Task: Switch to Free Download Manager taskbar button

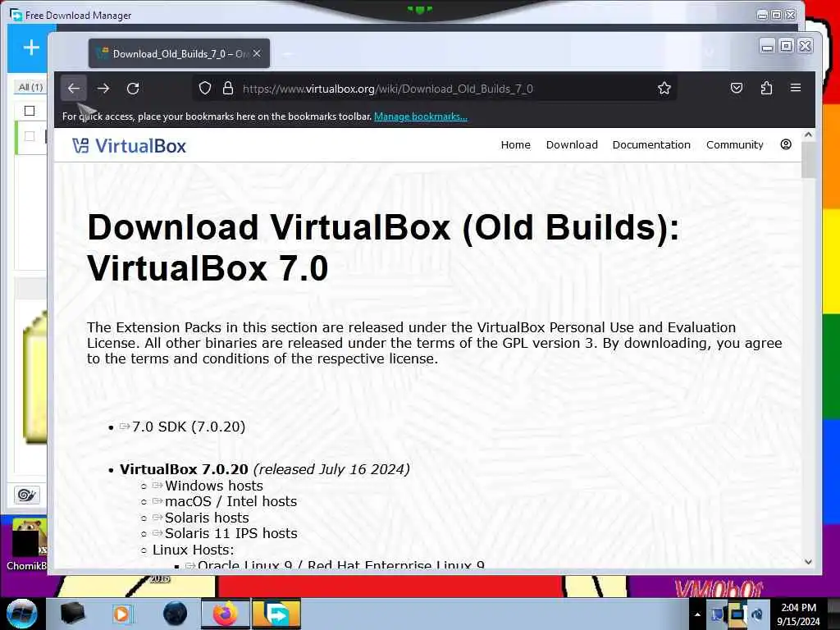Action: [276, 614]
